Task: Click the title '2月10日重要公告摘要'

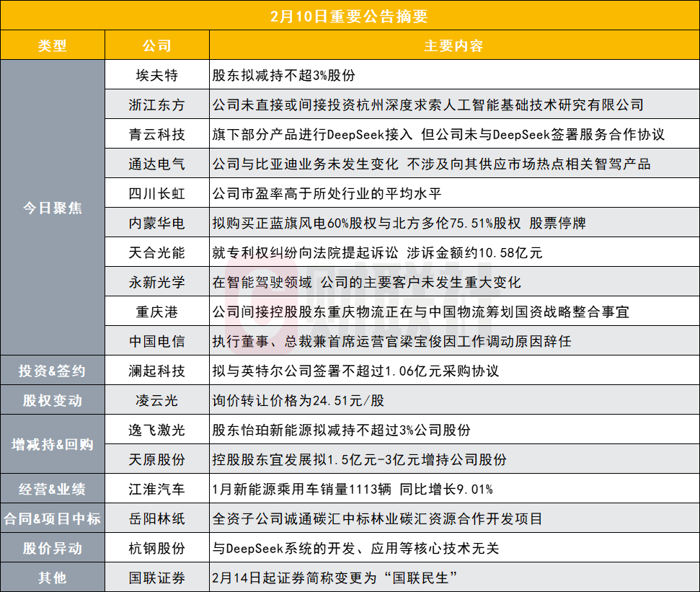Action: (349, 17)
